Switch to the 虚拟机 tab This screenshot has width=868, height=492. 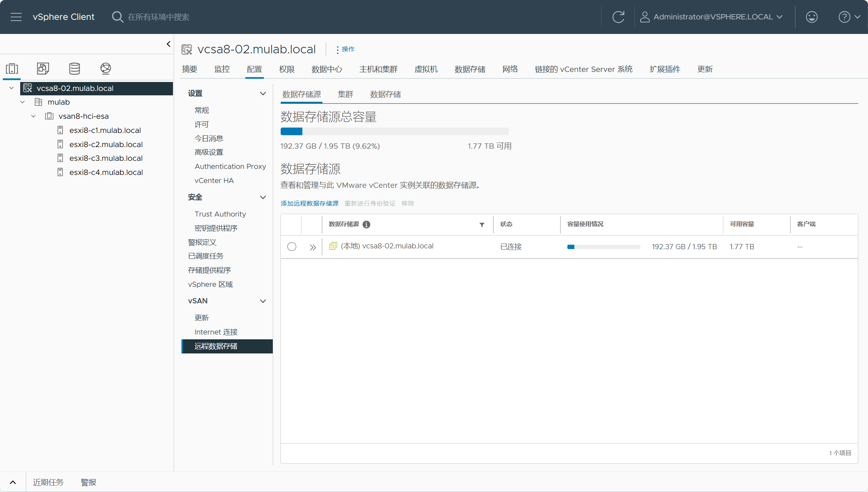tap(426, 69)
